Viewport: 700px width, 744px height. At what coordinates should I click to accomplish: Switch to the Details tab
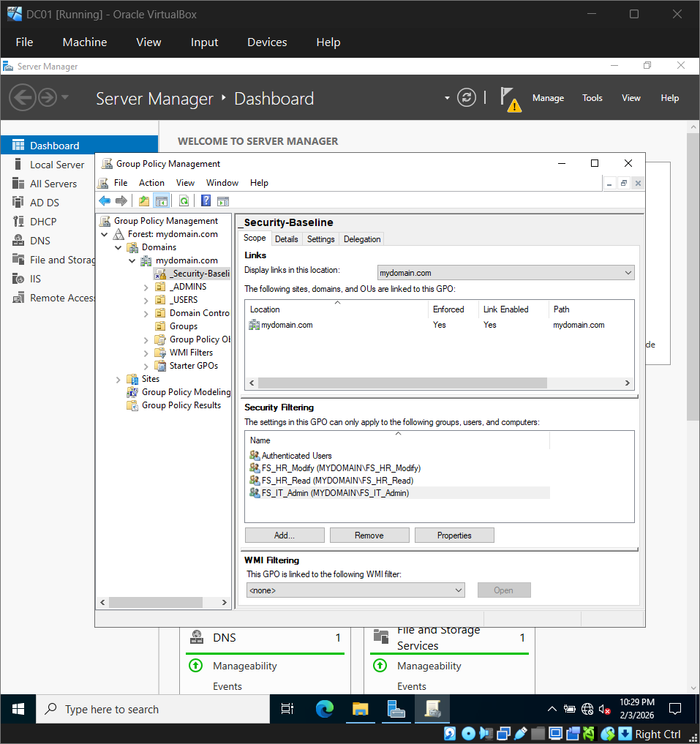tap(287, 238)
